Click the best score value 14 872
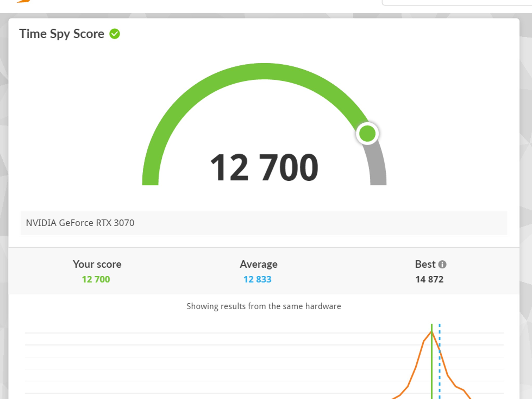The height and width of the screenshot is (399, 532). pos(429,279)
